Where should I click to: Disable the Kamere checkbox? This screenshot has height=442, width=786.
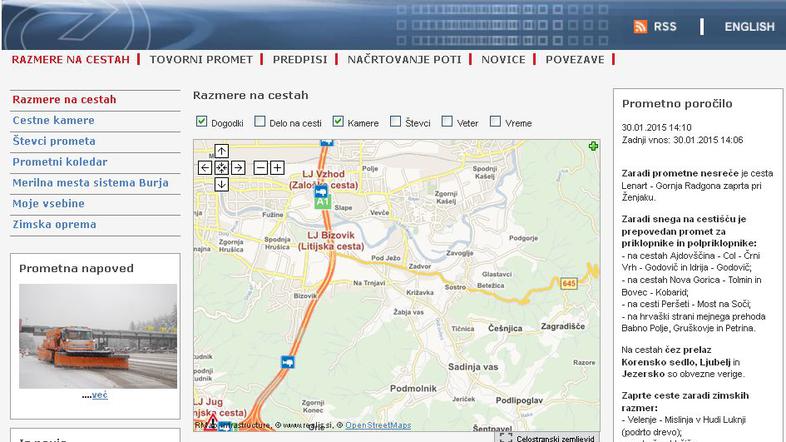pos(338,123)
